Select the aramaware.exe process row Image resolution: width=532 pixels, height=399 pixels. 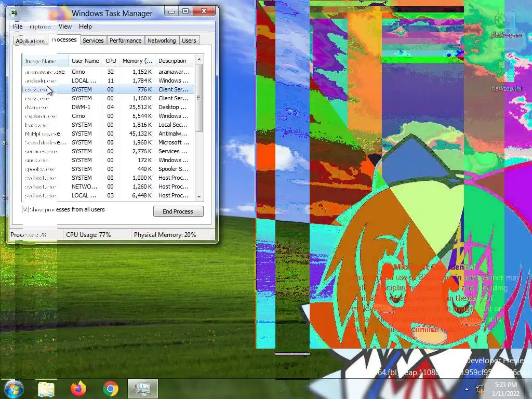pyautogui.click(x=109, y=72)
